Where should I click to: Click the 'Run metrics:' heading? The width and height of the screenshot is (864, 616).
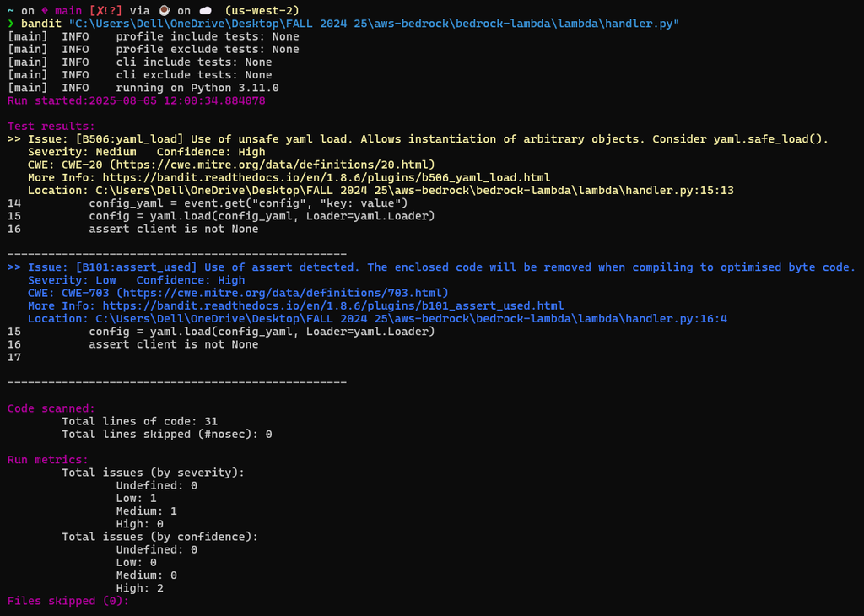[48, 460]
